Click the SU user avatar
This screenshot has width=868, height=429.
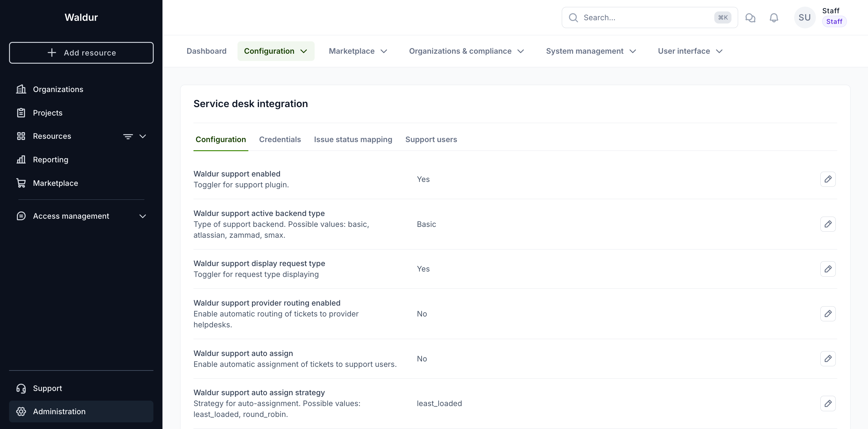click(805, 17)
